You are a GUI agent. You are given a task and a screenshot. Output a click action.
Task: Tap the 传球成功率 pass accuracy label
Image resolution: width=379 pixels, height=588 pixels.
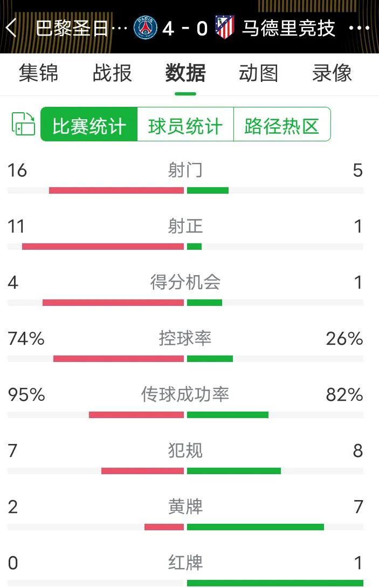(x=185, y=394)
